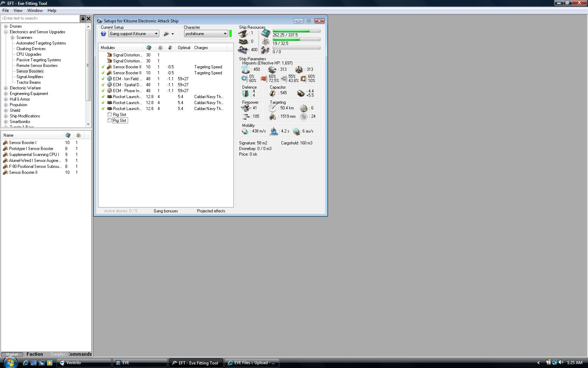Image resolution: width=588 pixels, height=368 pixels.
Task: Open the Current Setup dropdown
Action: pyautogui.click(x=134, y=34)
